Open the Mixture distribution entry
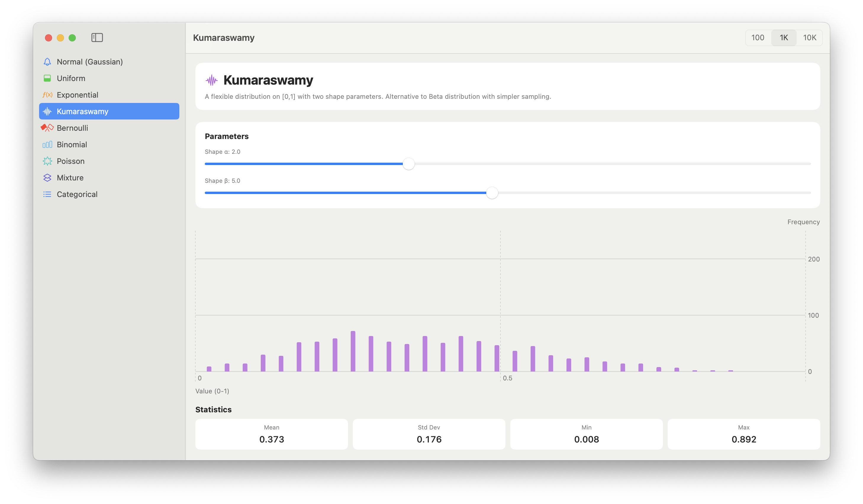This screenshot has height=504, width=863. click(70, 177)
